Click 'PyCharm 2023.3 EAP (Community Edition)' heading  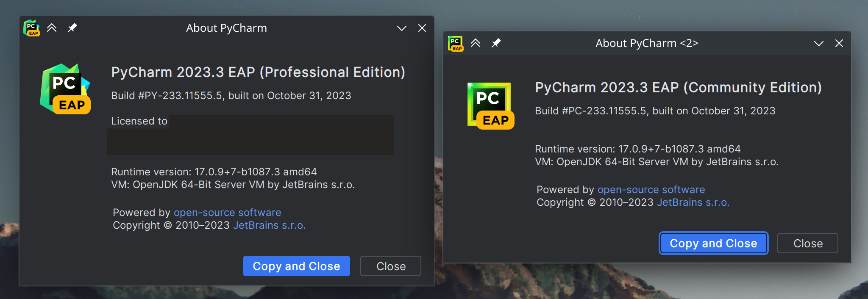[x=679, y=88]
